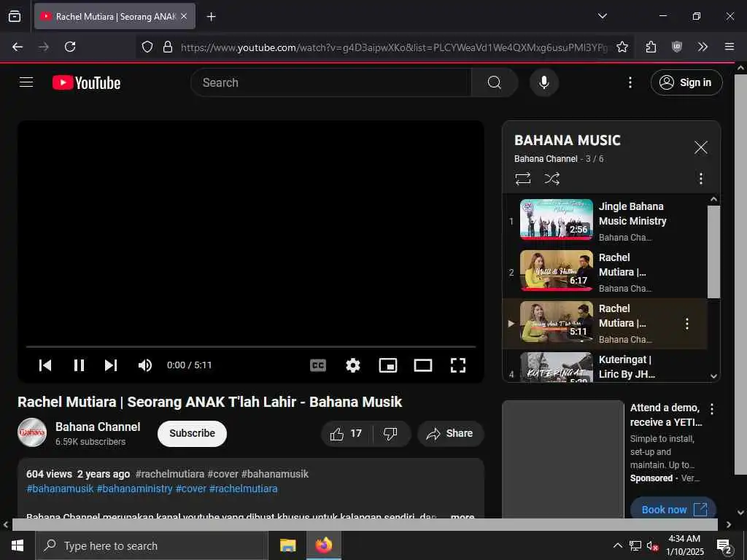747x560 pixels.
Task: Like the video
Action: point(347,433)
